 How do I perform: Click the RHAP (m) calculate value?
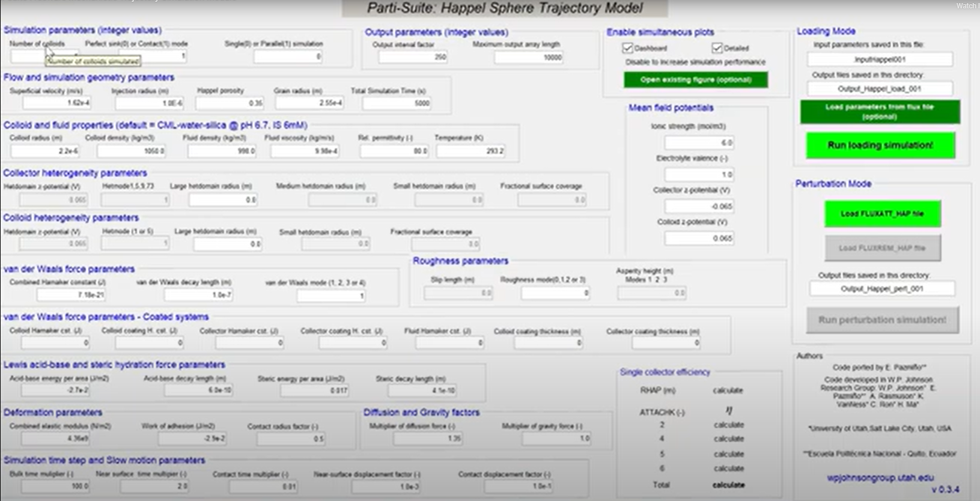[728, 390]
